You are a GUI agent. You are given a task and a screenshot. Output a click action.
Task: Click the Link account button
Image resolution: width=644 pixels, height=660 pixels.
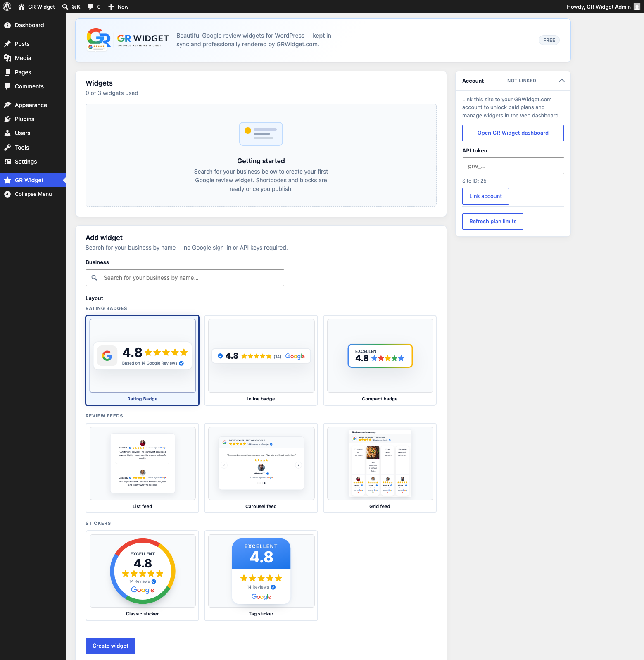coord(485,196)
